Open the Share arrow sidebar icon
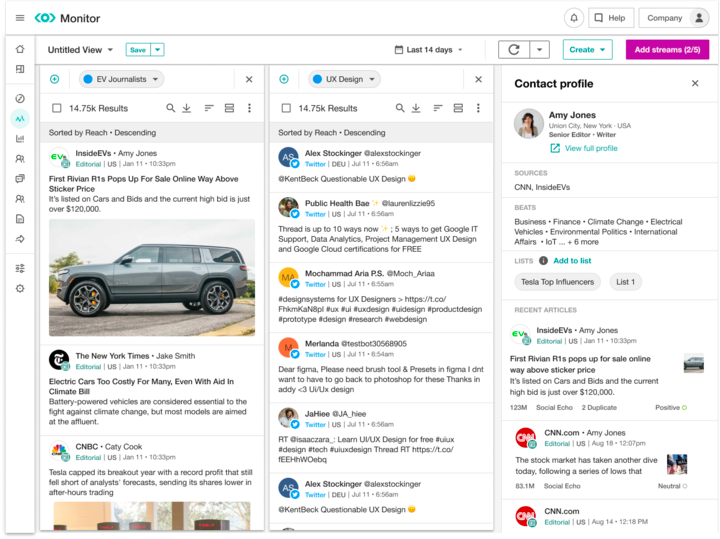 tap(20, 239)
